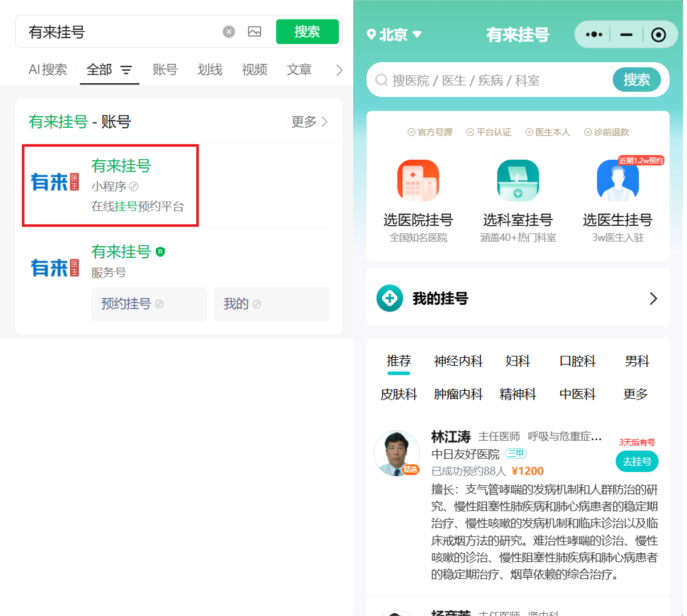This screenshot has width=687, height=616.
Task: Select the 中医科 department tab
Action: pos(577,394)
